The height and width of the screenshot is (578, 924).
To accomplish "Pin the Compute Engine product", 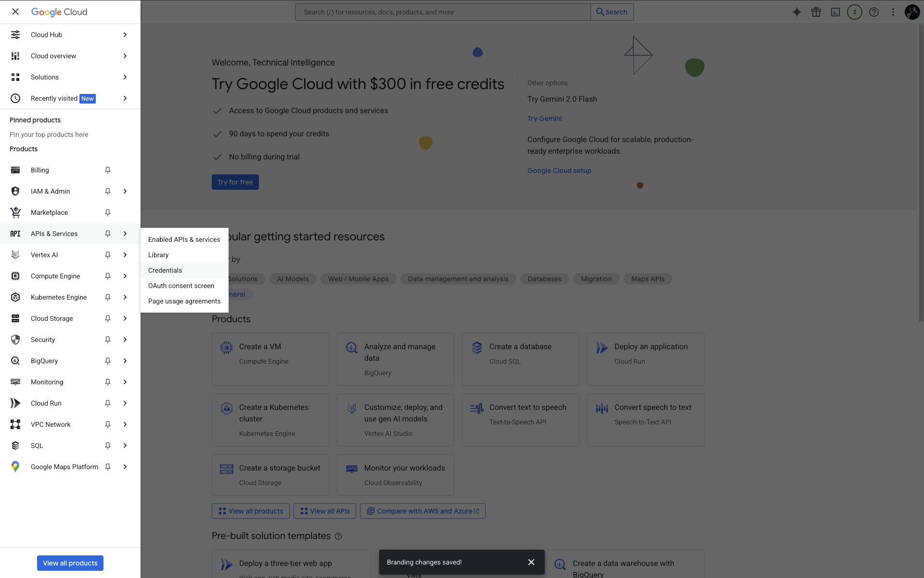I will [108, 276].
